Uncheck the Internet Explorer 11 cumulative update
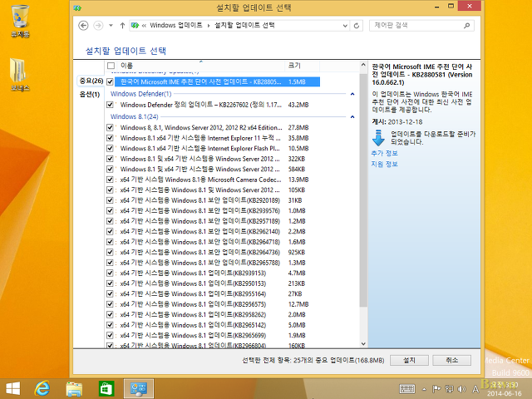 coord(110,138)
